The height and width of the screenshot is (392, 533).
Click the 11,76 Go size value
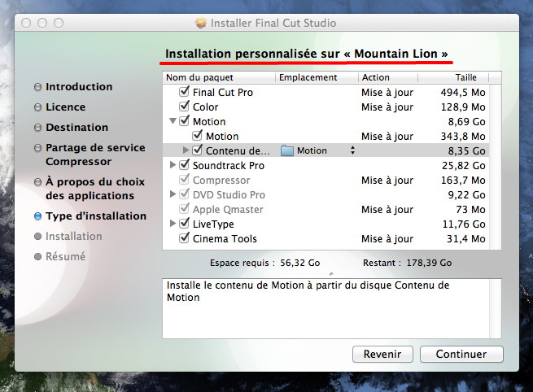464,224
